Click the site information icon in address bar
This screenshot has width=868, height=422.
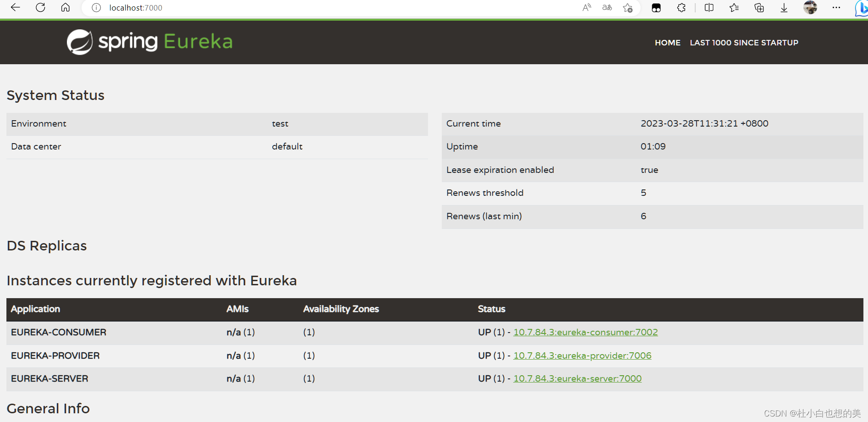tap(96, 8)
